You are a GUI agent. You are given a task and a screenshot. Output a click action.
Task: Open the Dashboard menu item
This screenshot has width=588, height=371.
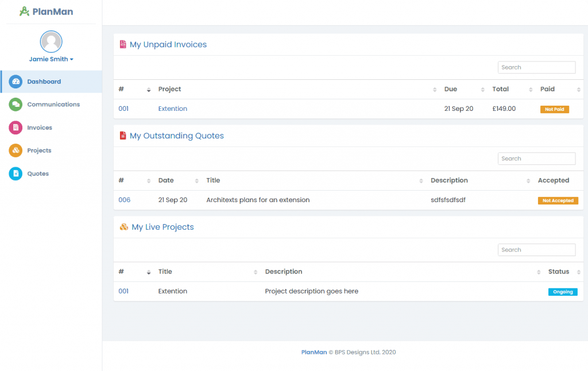[51, 82]
